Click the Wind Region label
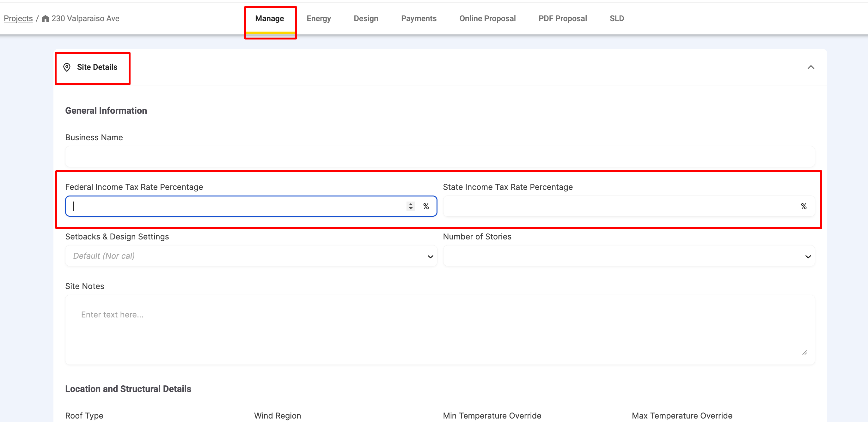The image size is (868, 422). 277,416
